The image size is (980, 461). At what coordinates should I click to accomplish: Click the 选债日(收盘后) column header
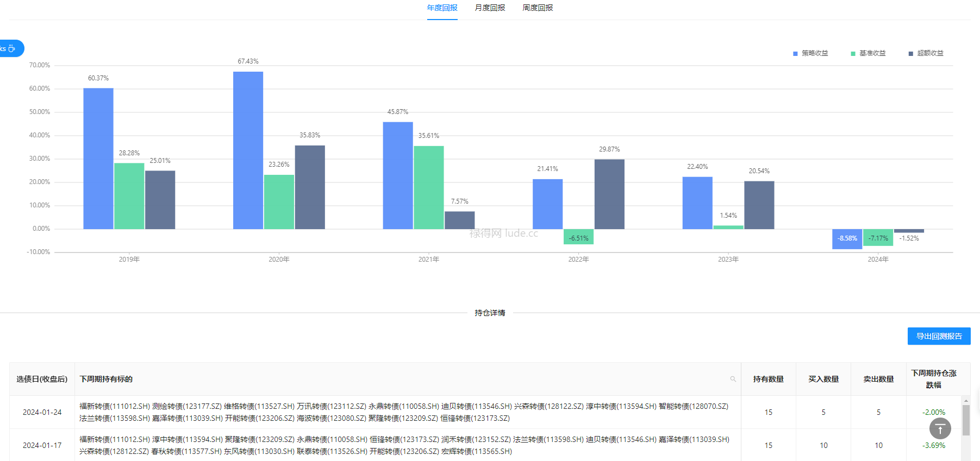pyautogui.click(x=42, y=379)
